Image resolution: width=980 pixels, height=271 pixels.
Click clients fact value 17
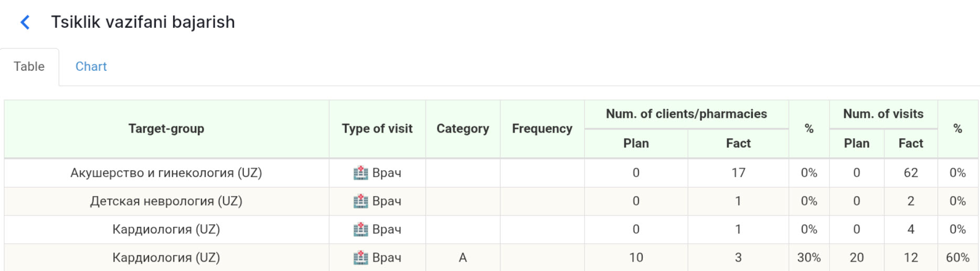coord(738,173)
